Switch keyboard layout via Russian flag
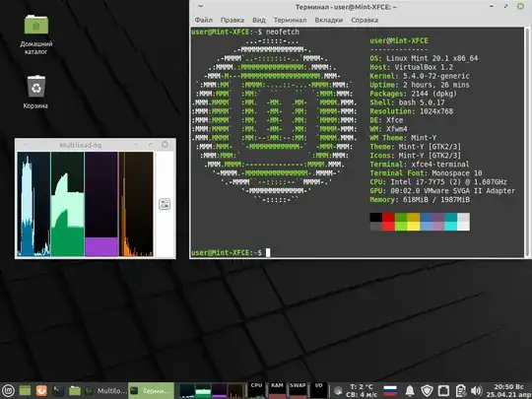Image resolution: width=532 pixels, height=399 pixels. [x=390, y=390]
